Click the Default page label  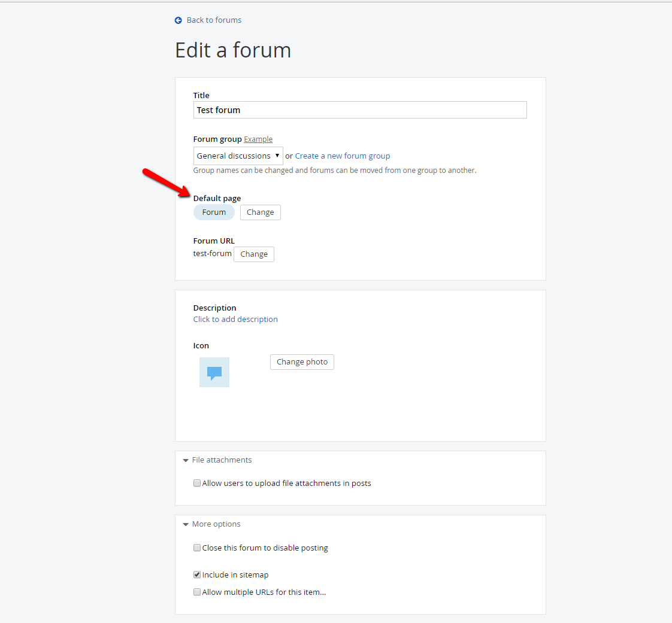click(x=217, y=198)
